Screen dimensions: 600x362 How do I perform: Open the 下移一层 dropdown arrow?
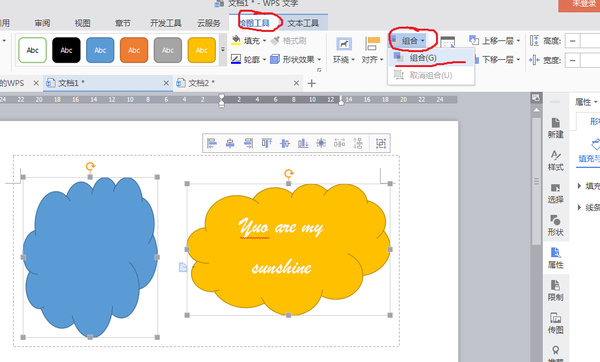coord(518,60)
